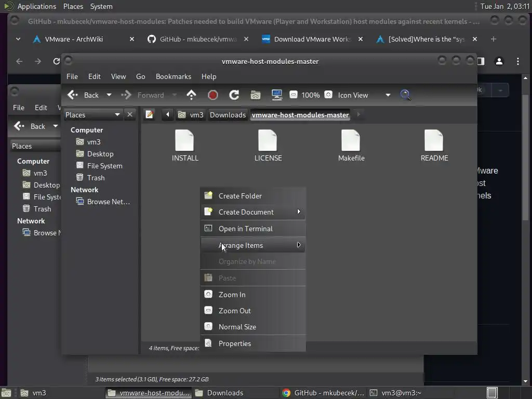Click the zoom out minus icon beside 100%

coord(294,95)
